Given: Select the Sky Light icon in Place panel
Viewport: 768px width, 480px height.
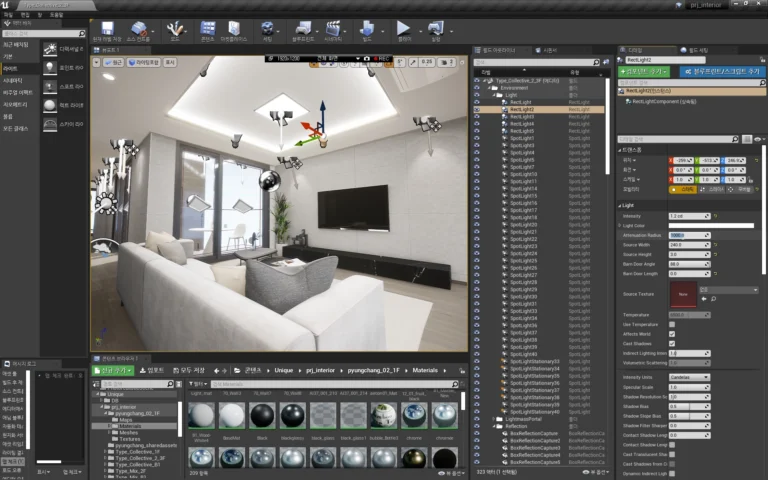Looking at the screenshot, I should click(50, 124).
